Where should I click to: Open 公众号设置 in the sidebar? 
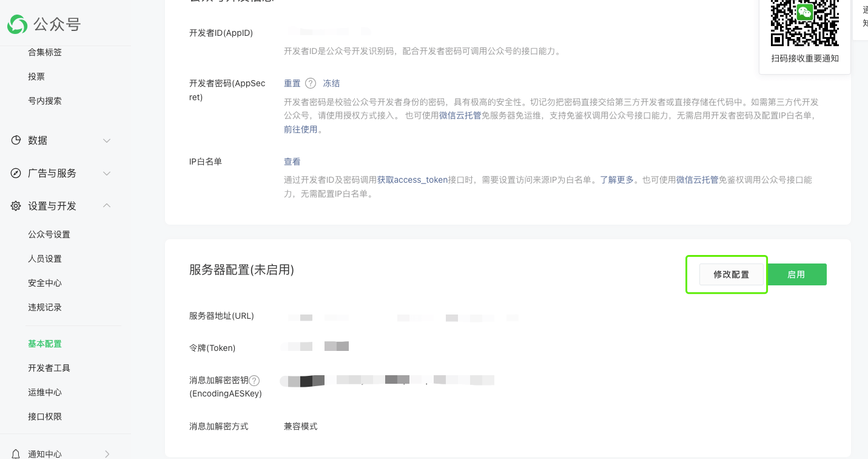pos(49,234)
